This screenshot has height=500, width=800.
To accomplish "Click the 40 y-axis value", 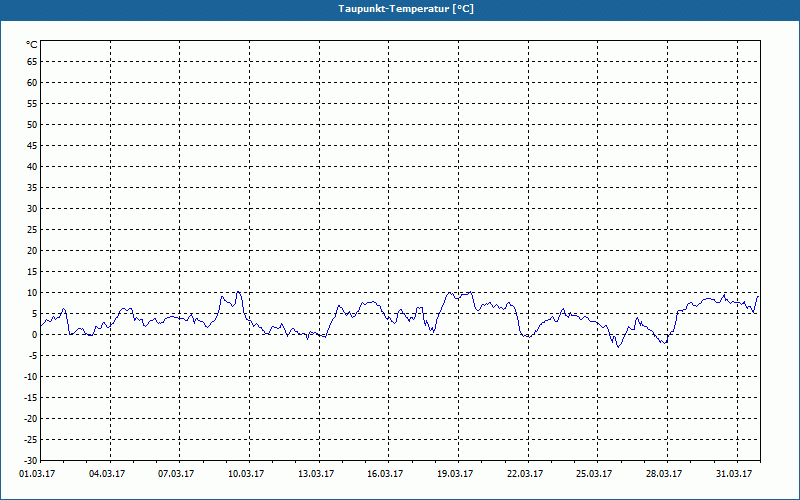I will [x=32, y=167].
